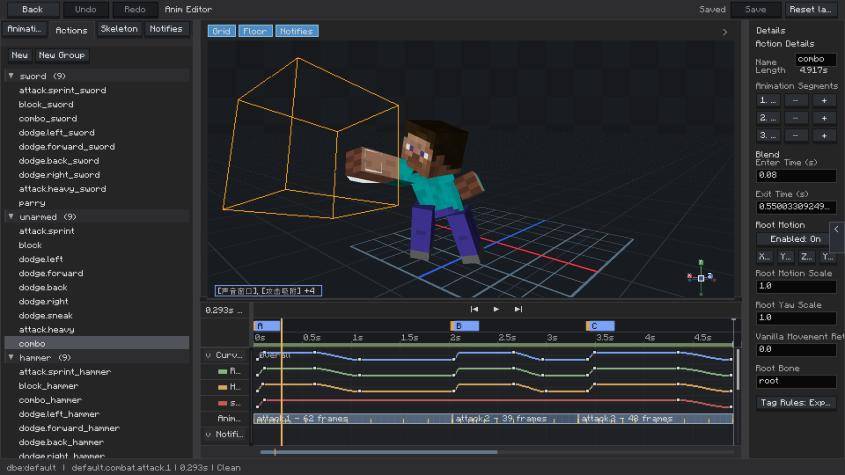Image resolution: width=845 pixels, height=475 pixels.
Task: Select timeline marker B
Action: point(465,326)
